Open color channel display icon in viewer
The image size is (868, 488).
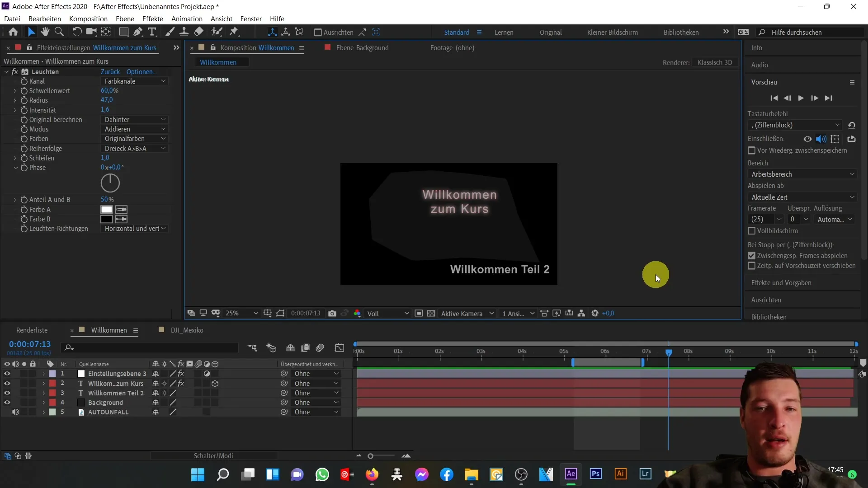coord(357,313)
